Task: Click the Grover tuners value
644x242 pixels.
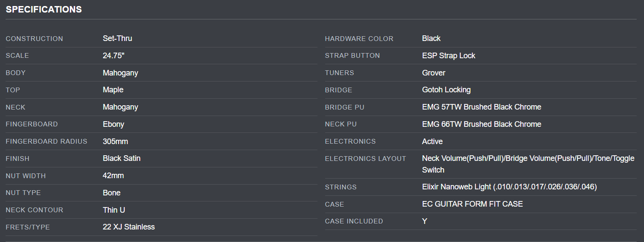Action: pos(434,73)
